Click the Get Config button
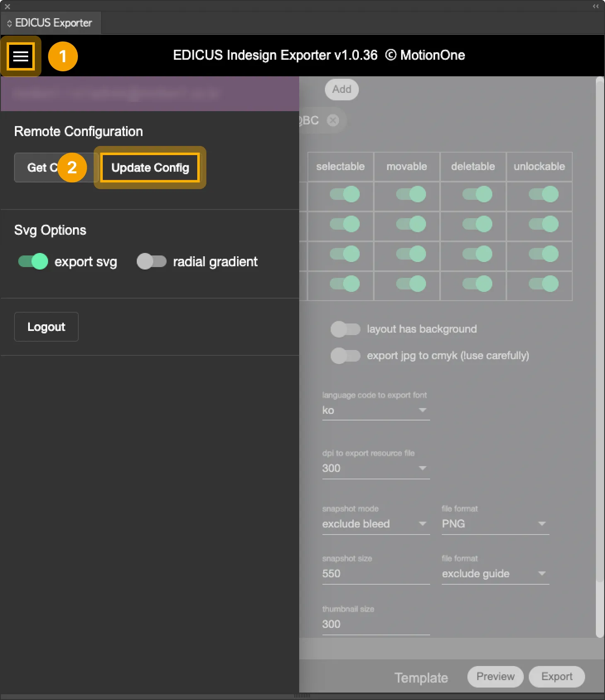Image resolution: width=605 pixels, height=700 pixels. tap(56, 168)
